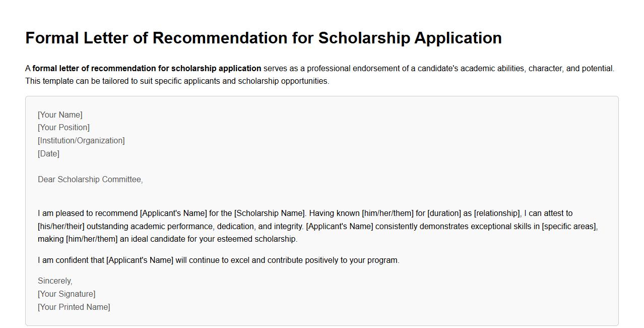Click the [Your Printed Name] placeholder
Viewport: 644px width, 328px height.
pyautogui.click(x=74, y=307)
